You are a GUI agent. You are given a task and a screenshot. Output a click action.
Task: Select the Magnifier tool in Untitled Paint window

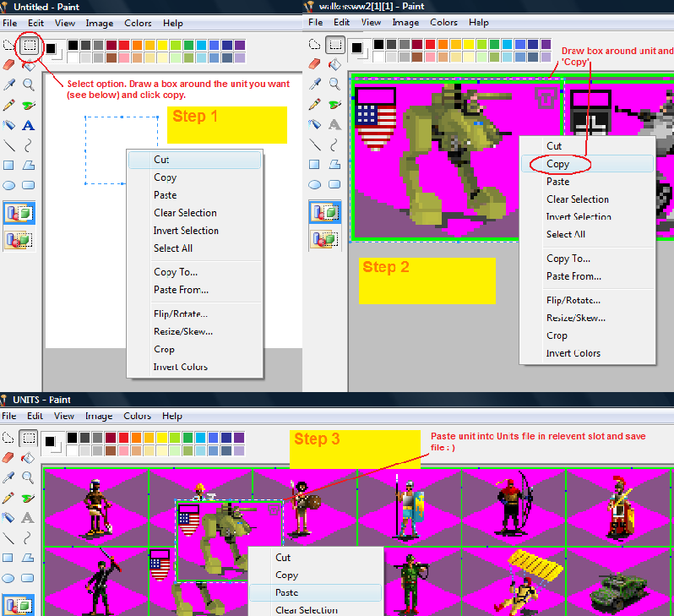coord(29,84)
